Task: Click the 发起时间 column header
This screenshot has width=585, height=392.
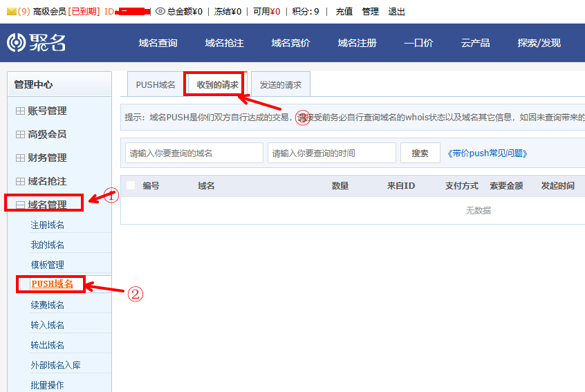Action: point(558,186)
